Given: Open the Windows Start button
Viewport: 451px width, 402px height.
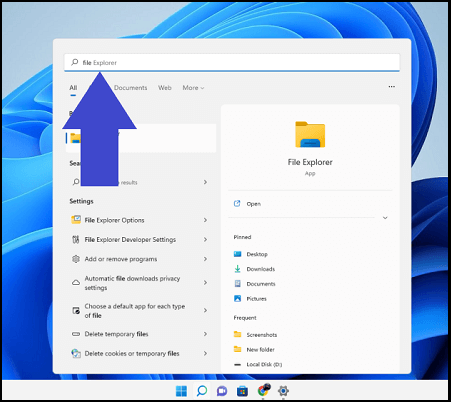Looking at the screenshot, I should click(181, 391).
